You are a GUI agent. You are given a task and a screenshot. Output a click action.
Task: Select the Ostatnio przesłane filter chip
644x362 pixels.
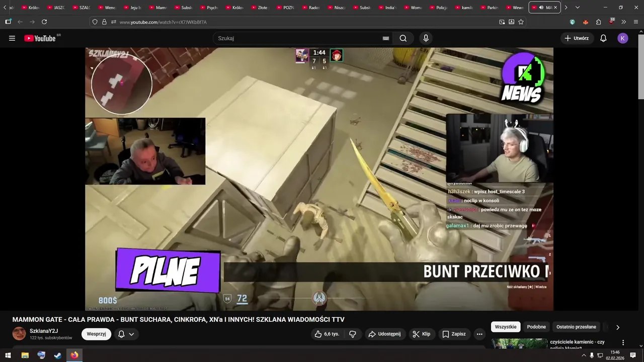tap(576, 327)
